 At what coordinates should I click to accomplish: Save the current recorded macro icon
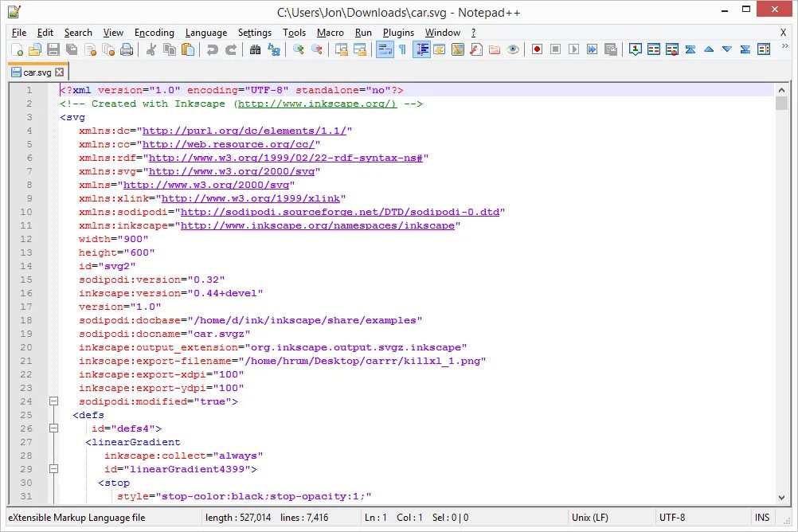pos(610,49)
